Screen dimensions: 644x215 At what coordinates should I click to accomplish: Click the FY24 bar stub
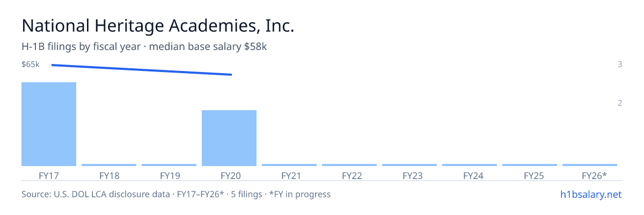pyautogui.click(x=470, y=165)
